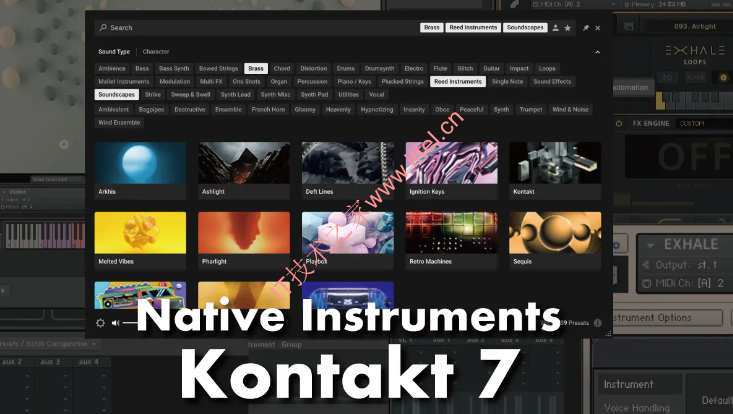Enable the Bass Synth tag
The height and width of the screenshot is (414, 733).
(174, 68)
